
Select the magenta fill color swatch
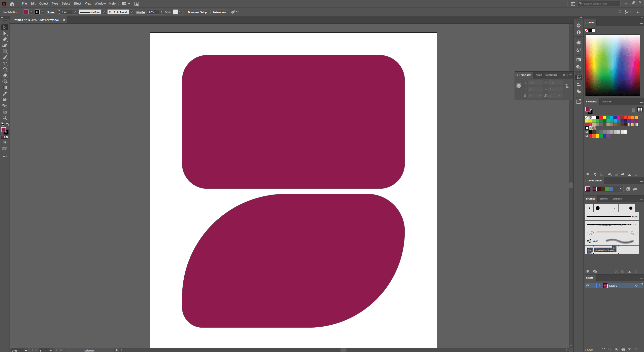pyautogui.click(x=26, y=12)
